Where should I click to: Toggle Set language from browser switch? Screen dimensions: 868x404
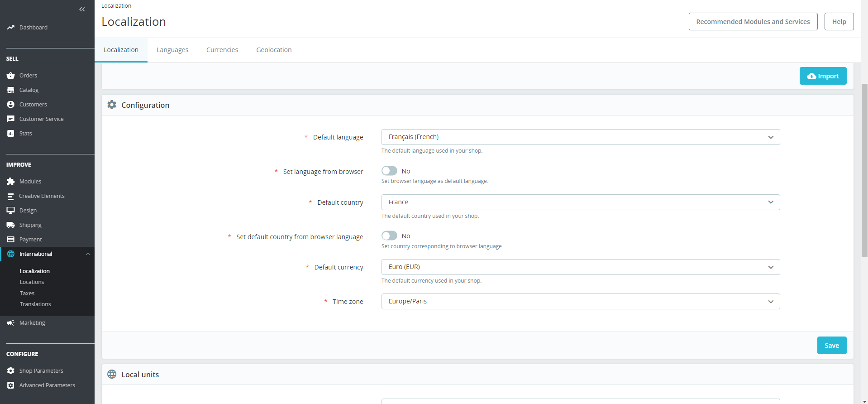tap(389, 171)
